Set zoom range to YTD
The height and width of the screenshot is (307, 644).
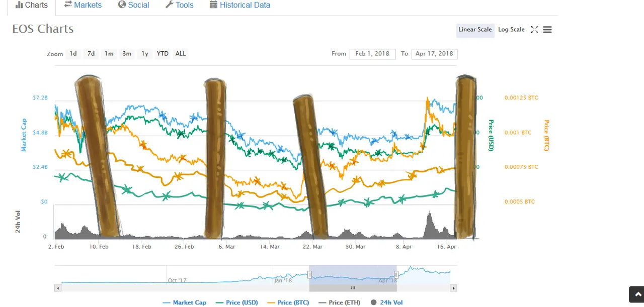tap(163, 54)
